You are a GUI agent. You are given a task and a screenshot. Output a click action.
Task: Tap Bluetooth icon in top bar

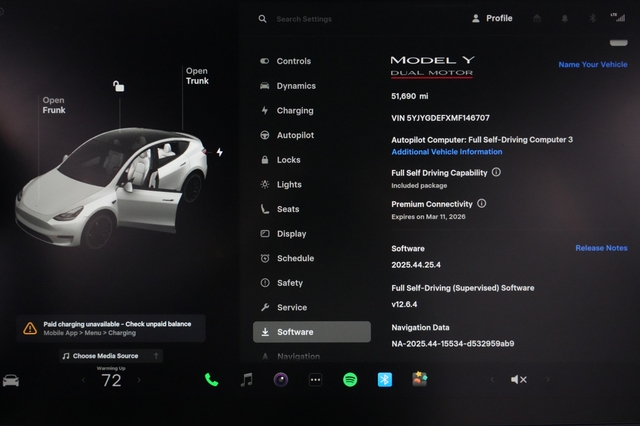pyautogui.click(x=592, y=18)
